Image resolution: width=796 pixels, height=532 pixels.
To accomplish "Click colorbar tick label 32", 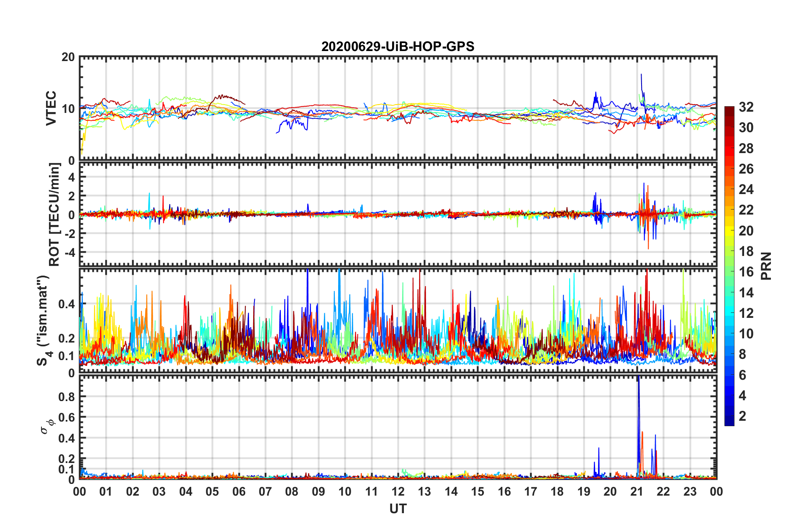I will click(x=746, y=107).
